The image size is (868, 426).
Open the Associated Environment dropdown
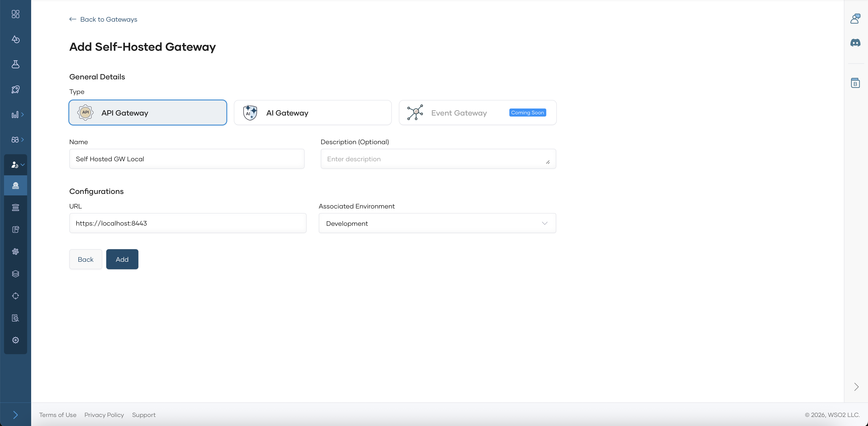437,223
